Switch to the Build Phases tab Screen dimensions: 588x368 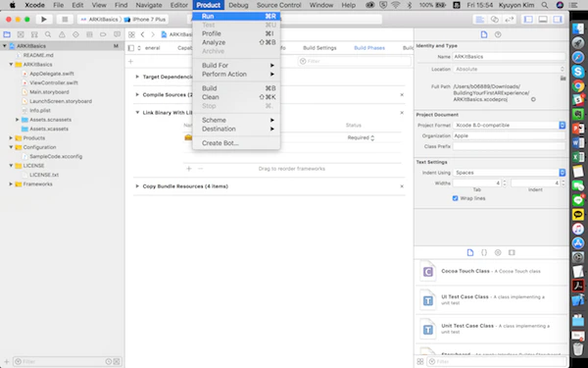pos(369,48)
